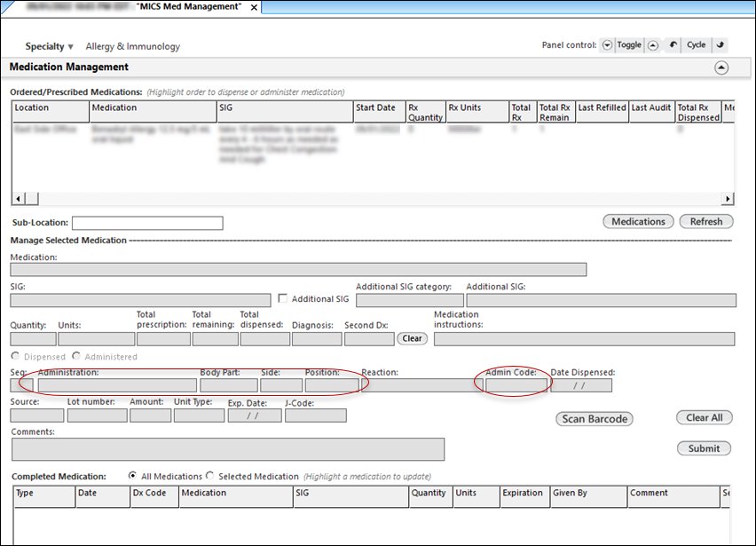Image resolution: width=756 pixels, height=546 pixels.
Task: Click the Start Date column header
Action: [x=379, y=111]
